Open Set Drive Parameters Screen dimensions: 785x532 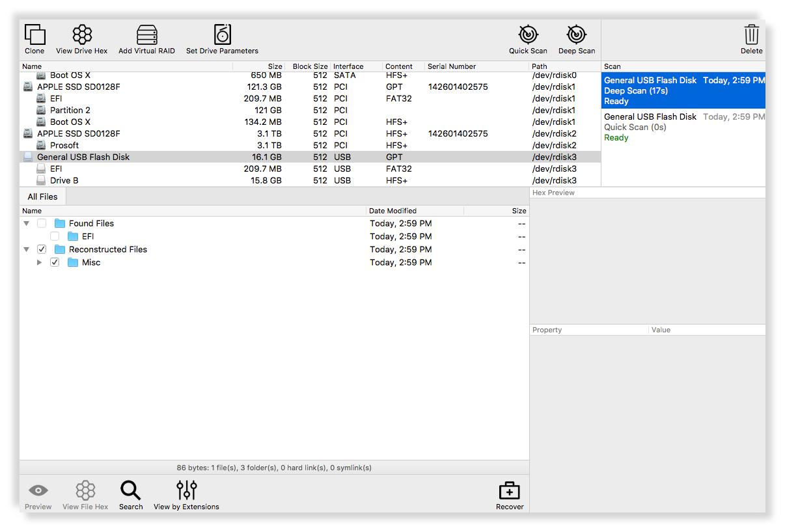[x=222, y=35]
